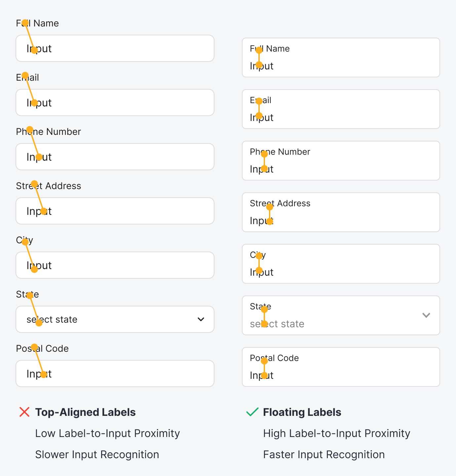Click the 'Floating Labels' heading
The height and width of the screenshot is (476, 456).
pyautogui.click(x=302, y=412)
